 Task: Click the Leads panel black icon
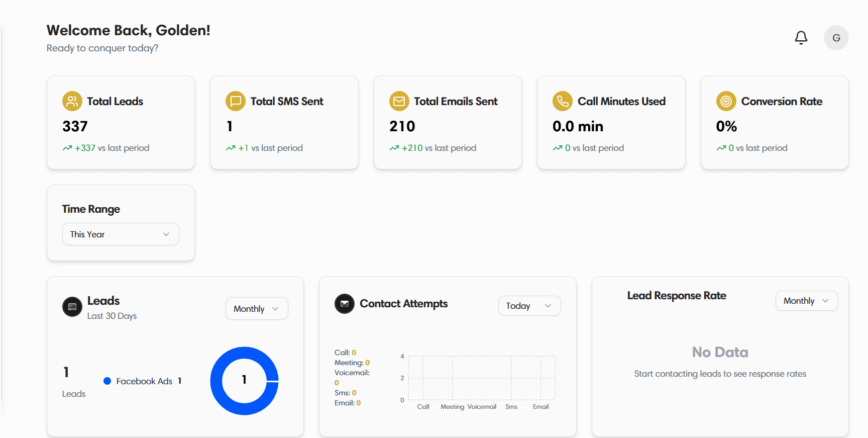pos(72,307)
